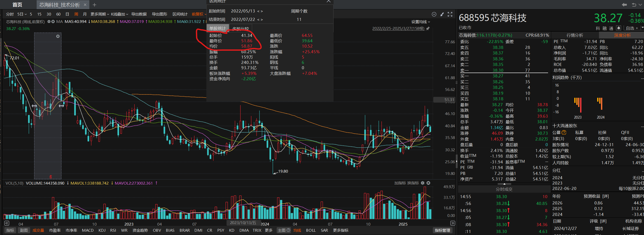Open the 公募 help question mark icon

(564, 132)
